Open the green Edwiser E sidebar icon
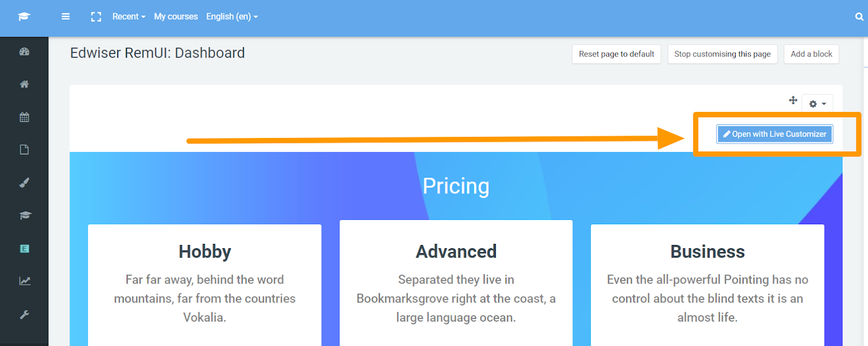The width and height of the screenshot is (868, 346). pyautogui.click(x=24, y=249)
